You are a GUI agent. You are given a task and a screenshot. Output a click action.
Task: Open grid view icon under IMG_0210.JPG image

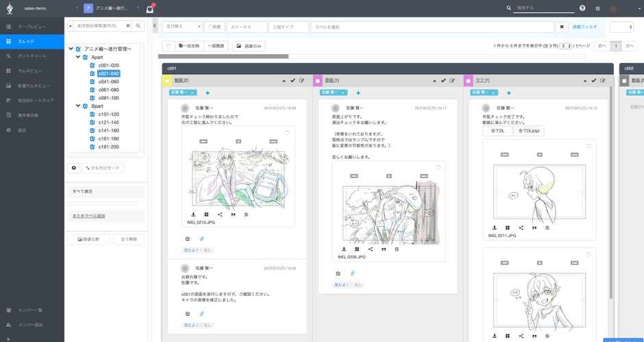pyautogui.click(x=207, y=215)
